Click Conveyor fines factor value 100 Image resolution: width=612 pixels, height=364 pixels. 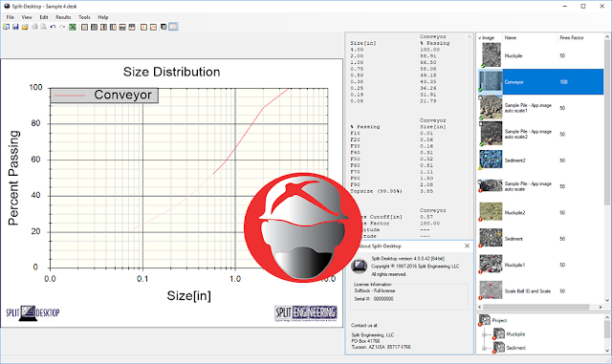pyautogui.click(x=563, y=82)
